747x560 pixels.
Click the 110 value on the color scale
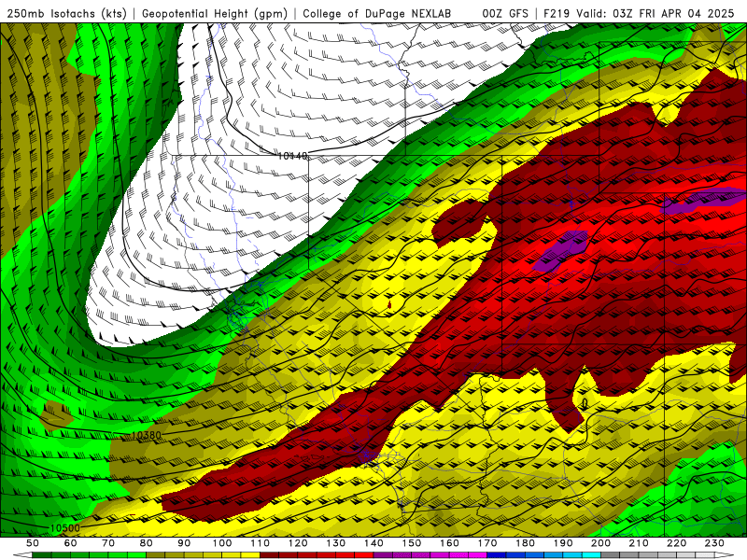point(261,543)
